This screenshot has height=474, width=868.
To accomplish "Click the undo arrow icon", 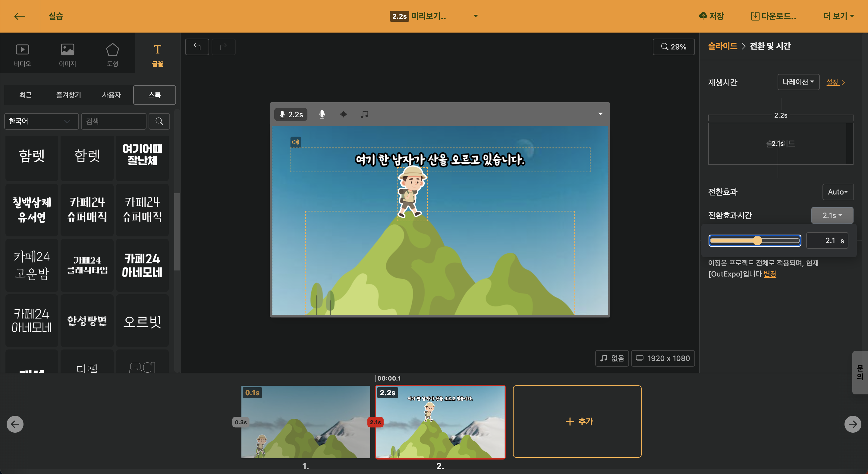I will [197, 46].
